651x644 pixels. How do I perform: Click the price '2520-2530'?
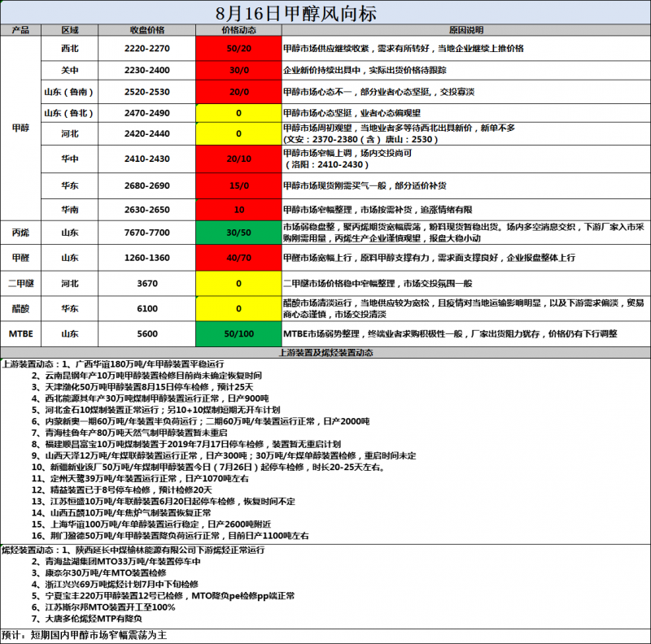(147, 92)
